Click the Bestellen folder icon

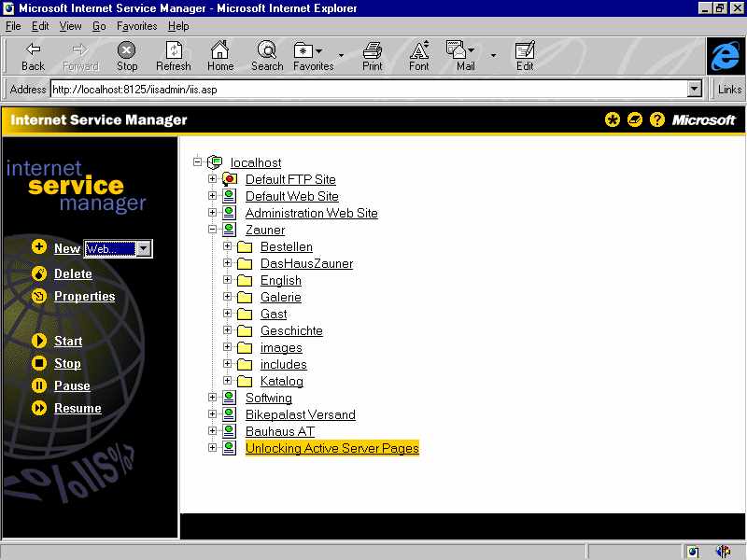coord(245,246)
